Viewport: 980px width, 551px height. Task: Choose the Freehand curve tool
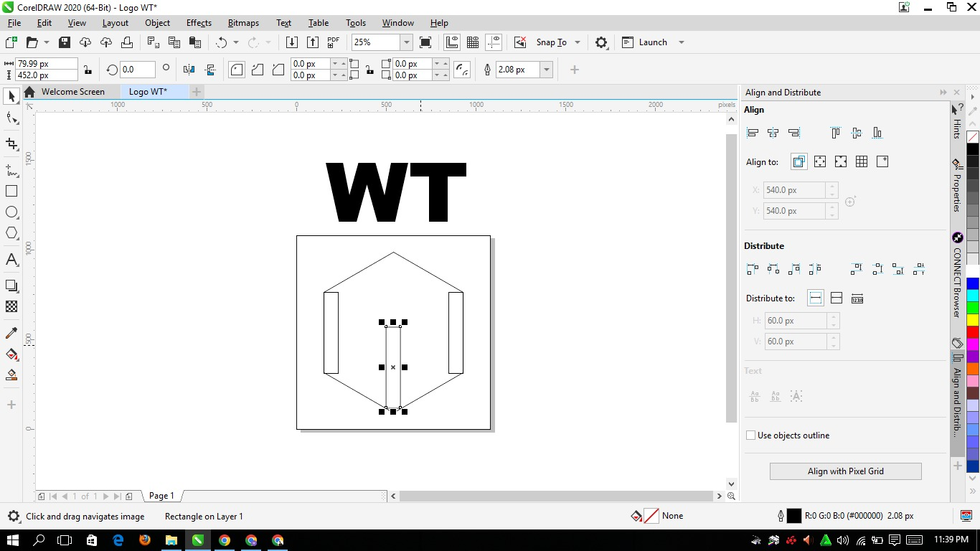11,170
